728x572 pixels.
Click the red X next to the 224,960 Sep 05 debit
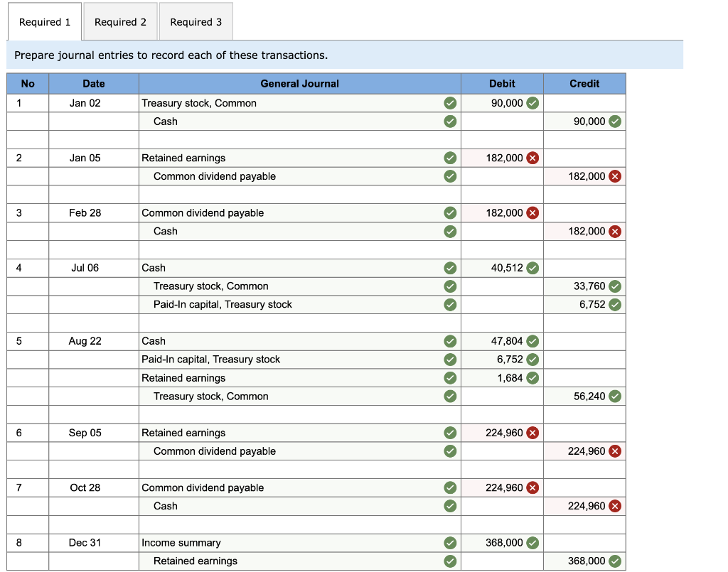(534, 433)
